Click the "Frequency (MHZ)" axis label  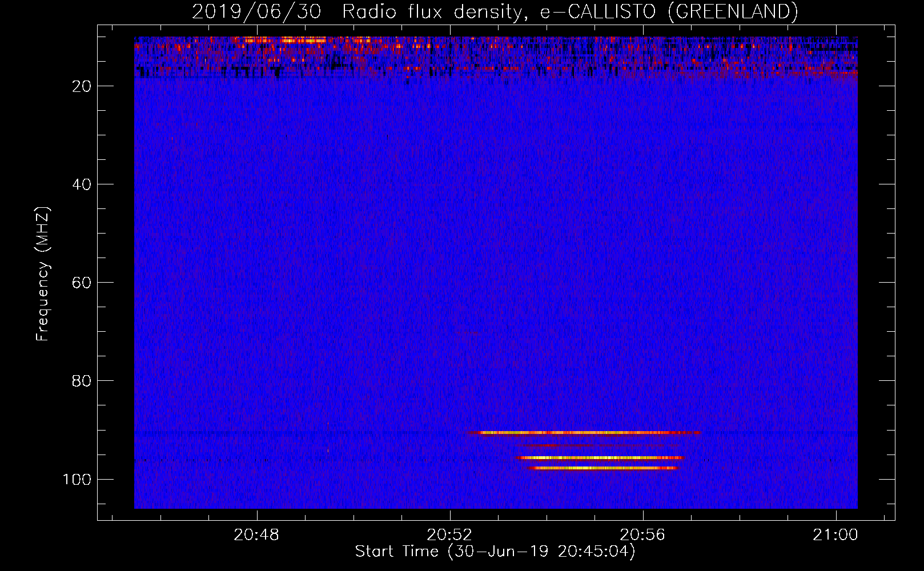[43, 274]
